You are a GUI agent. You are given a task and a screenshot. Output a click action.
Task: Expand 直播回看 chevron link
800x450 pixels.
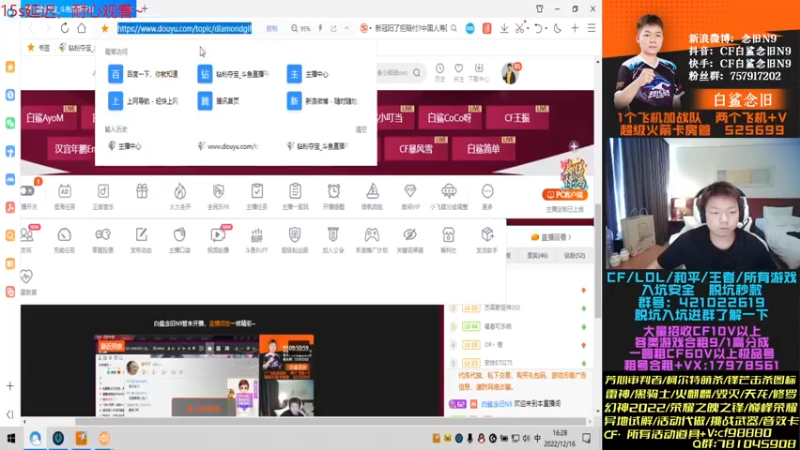tap(551, 237)
